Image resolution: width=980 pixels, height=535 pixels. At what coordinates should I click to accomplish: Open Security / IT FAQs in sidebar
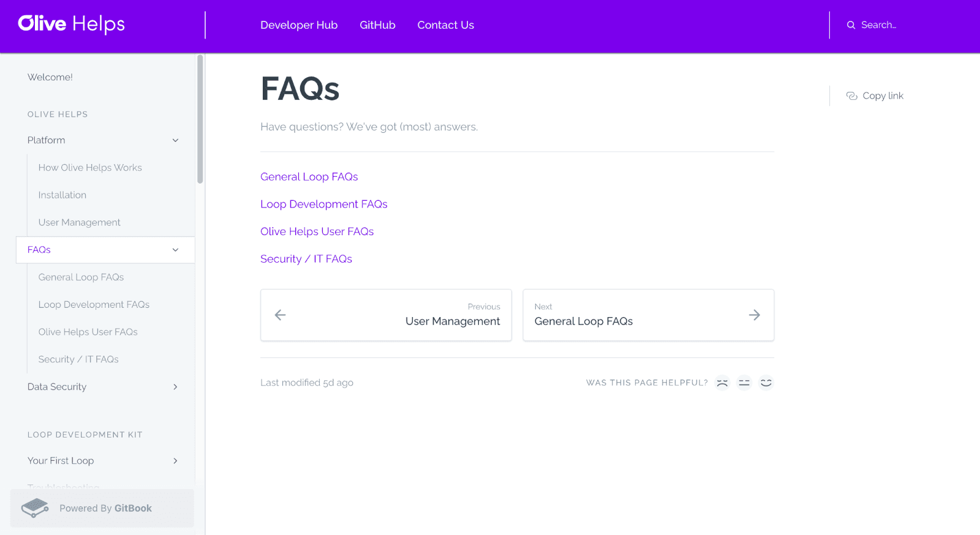click(78, 359)
